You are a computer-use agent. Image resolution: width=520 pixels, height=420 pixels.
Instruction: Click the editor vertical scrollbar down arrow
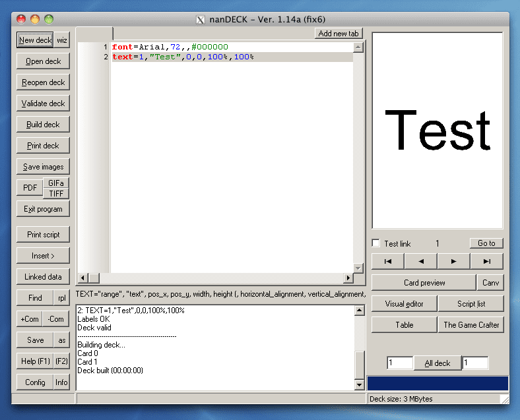(x=358, y=268)
